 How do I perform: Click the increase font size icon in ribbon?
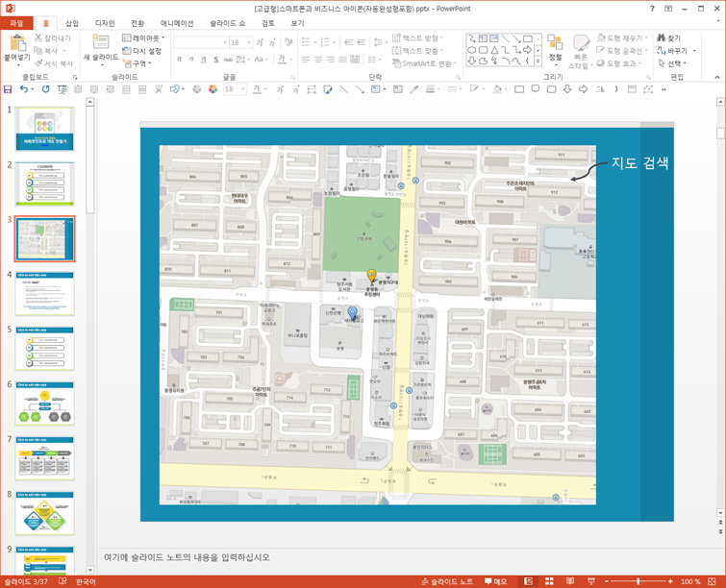pos(261,42)
